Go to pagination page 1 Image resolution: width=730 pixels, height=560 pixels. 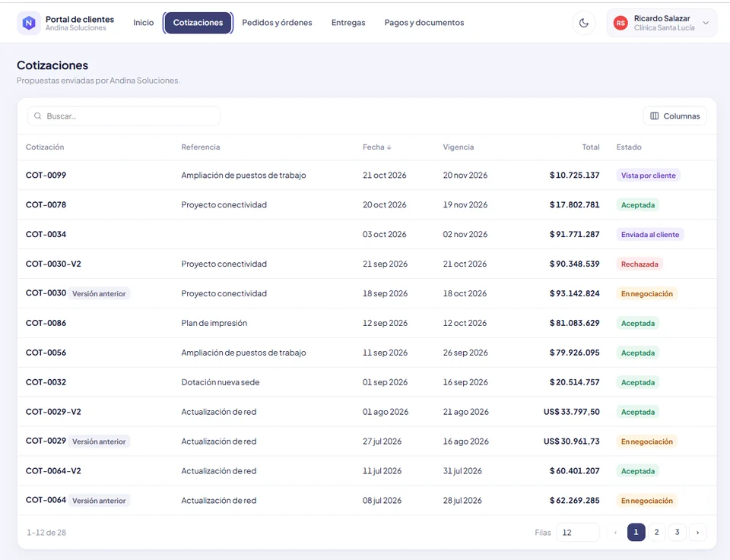click(x=636, y=532)
